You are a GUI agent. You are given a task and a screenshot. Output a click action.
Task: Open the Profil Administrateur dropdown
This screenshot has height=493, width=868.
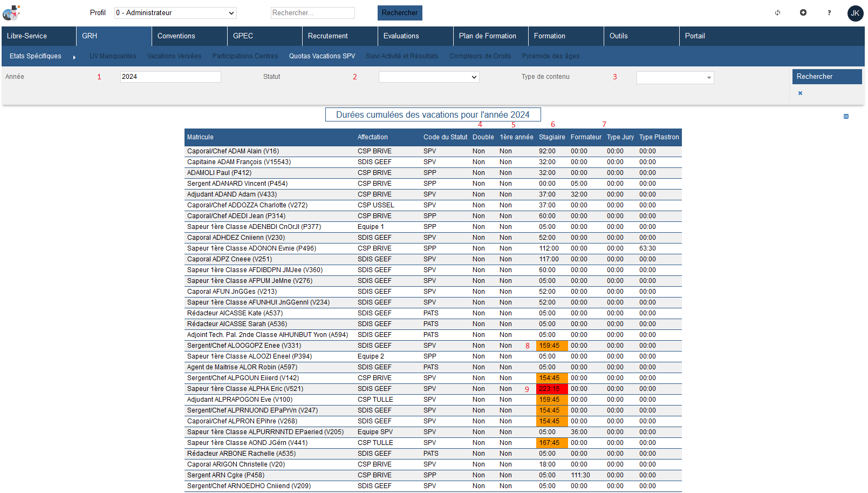(x=175, y=13)
